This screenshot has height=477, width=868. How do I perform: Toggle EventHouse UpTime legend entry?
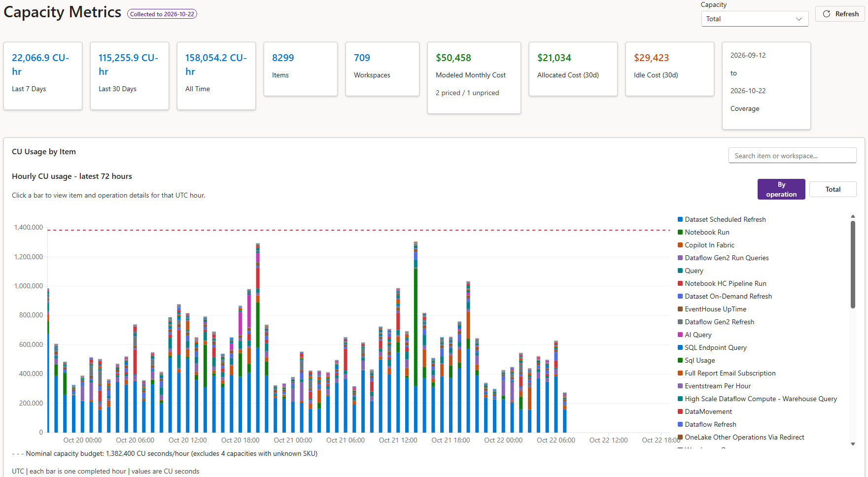[712, 309]
